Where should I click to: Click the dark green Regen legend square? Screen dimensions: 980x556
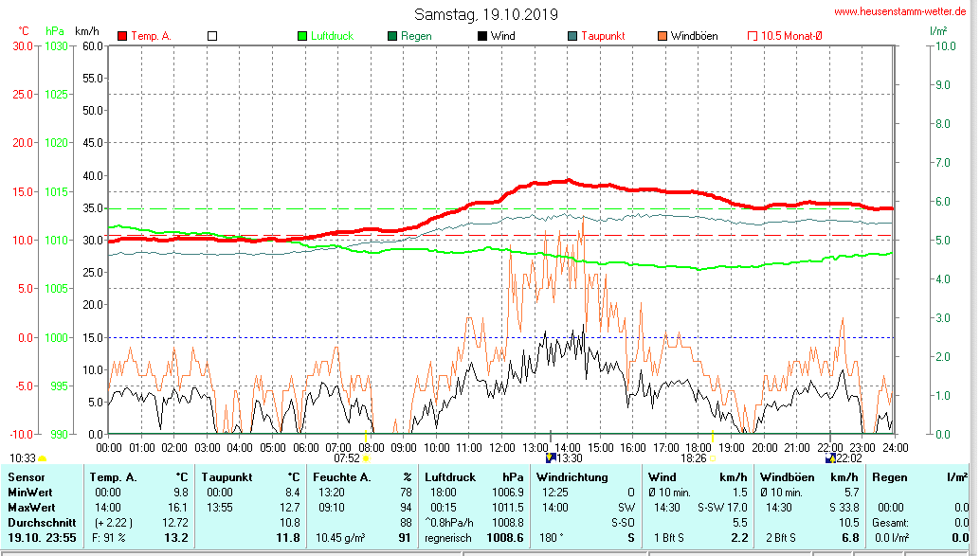point(392,36)
